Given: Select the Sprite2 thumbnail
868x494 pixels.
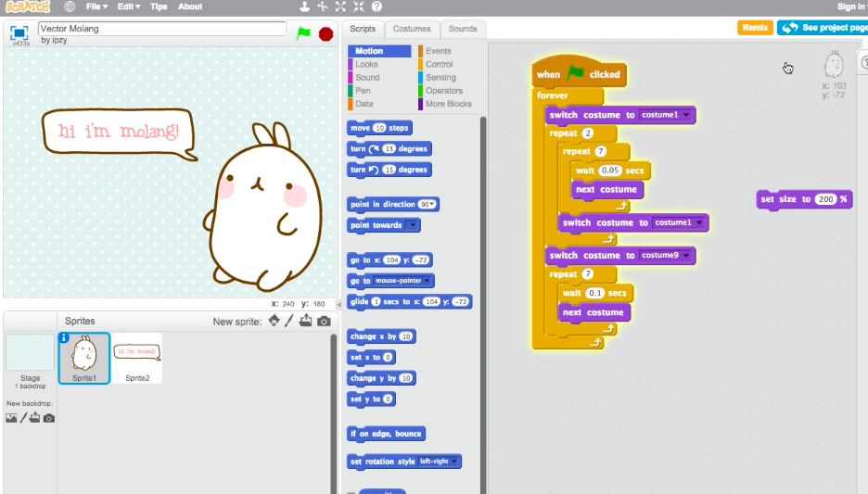Looking at the screenshot, I should (136, 358).
